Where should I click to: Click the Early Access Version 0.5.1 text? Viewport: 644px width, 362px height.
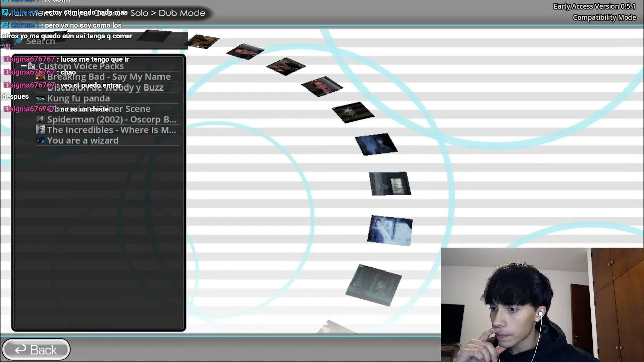tap(595, 6)
